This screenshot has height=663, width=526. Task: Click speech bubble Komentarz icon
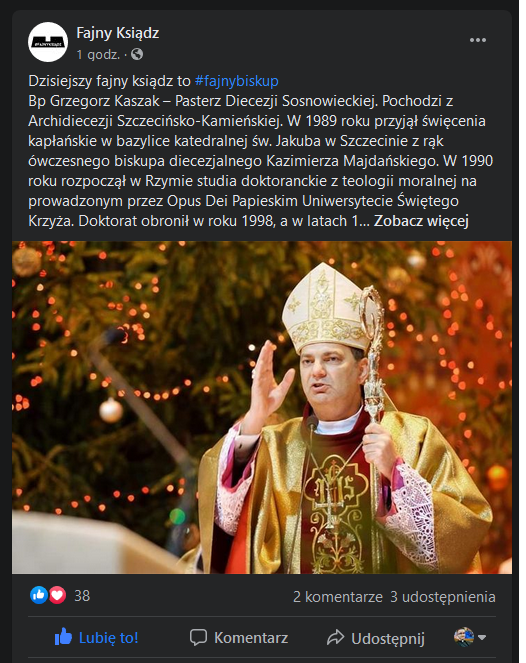point(198,637)
